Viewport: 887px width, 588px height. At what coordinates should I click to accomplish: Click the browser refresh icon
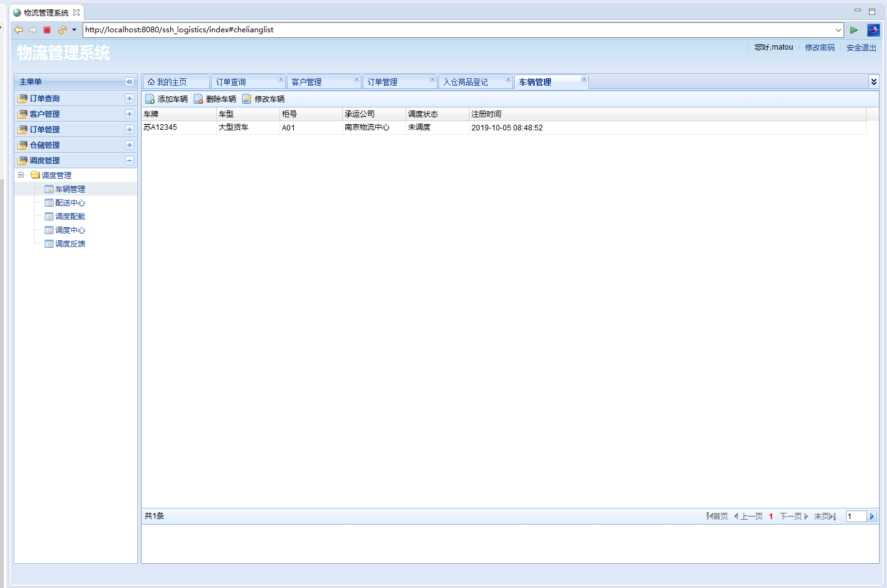pos(61,30)
